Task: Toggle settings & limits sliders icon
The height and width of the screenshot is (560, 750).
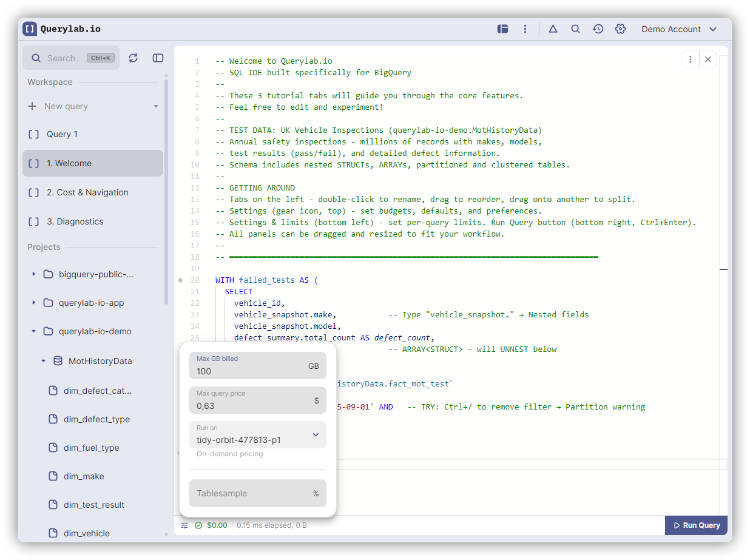Action: [x=184, y=525]
